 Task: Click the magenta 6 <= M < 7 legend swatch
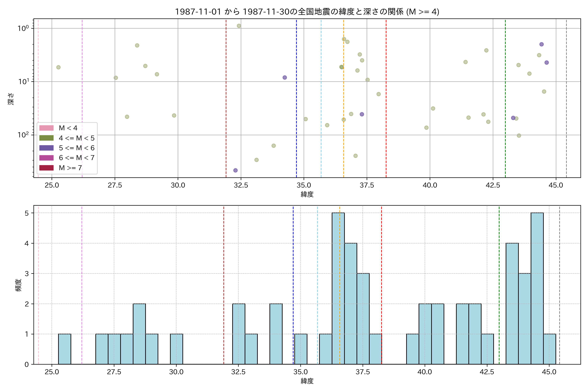tap(46, 158)
